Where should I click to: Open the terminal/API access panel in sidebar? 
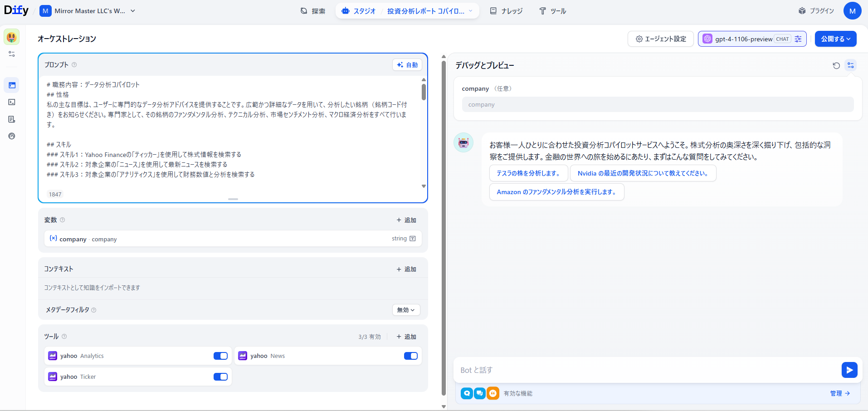click(x=12, y=102)
